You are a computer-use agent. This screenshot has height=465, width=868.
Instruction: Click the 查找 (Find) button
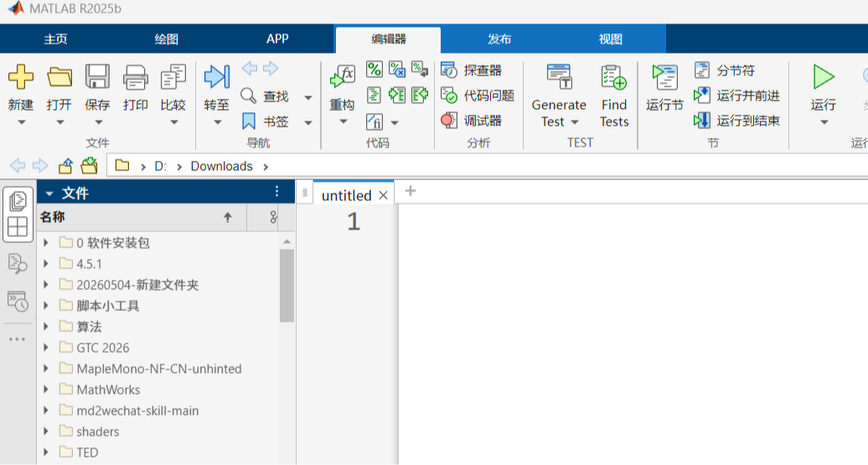coord(265,96)
